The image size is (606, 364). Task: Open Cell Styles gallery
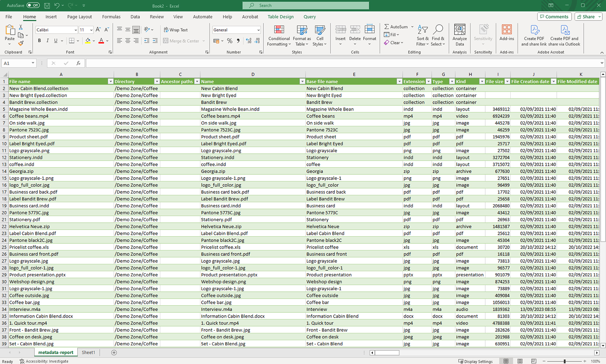(320, 36)
